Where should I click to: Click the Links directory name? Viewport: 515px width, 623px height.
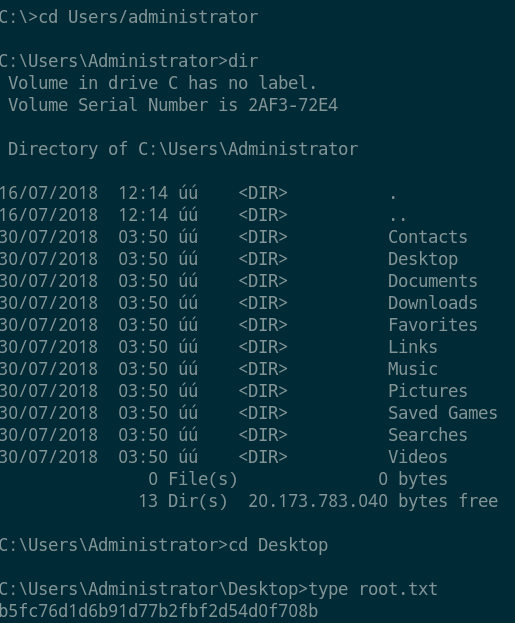pyautogui.click(x=413, y=347)
